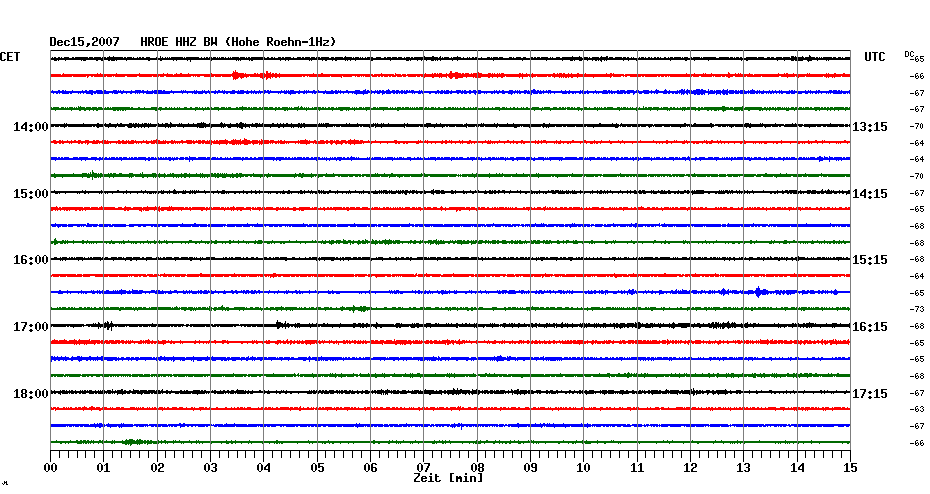Click minute 03 on the time axis
Screen dimensions: 930x494
[211, 467]
